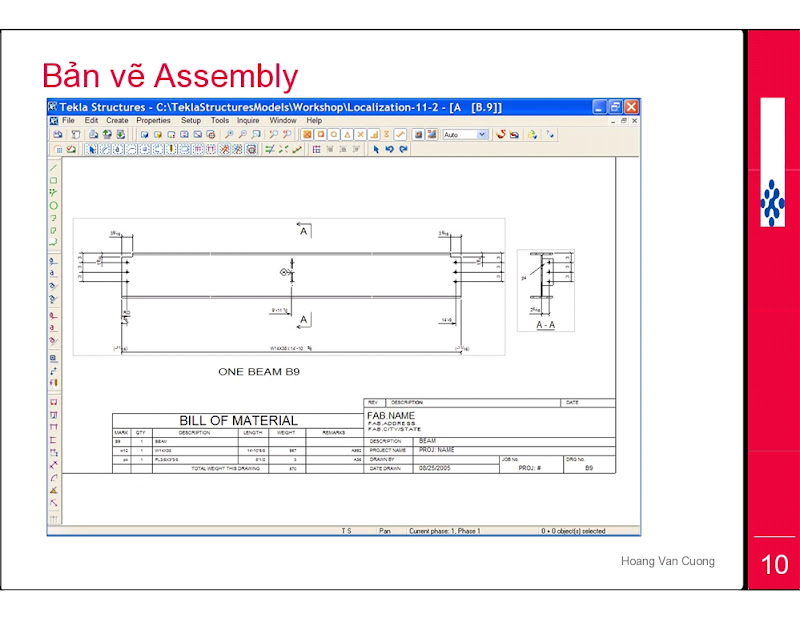800x618 pixels.
Task: Click the Pan status bar entry
Action: 385,531
